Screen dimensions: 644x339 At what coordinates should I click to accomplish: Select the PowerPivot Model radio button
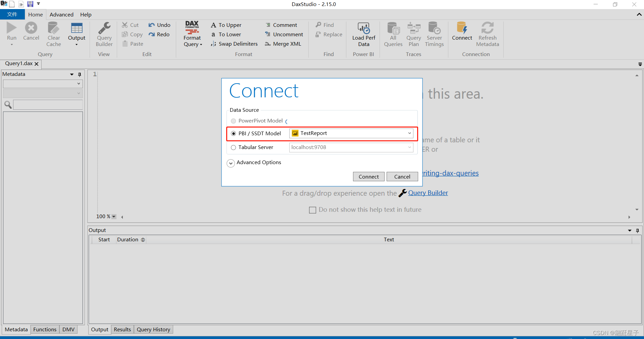coord(233,121)
